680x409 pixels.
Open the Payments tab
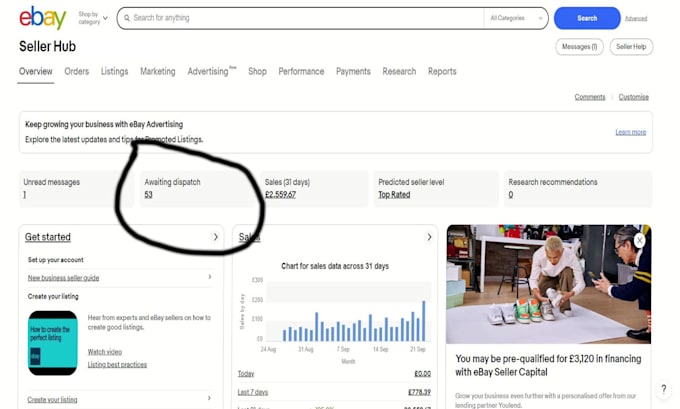(353, 71)
